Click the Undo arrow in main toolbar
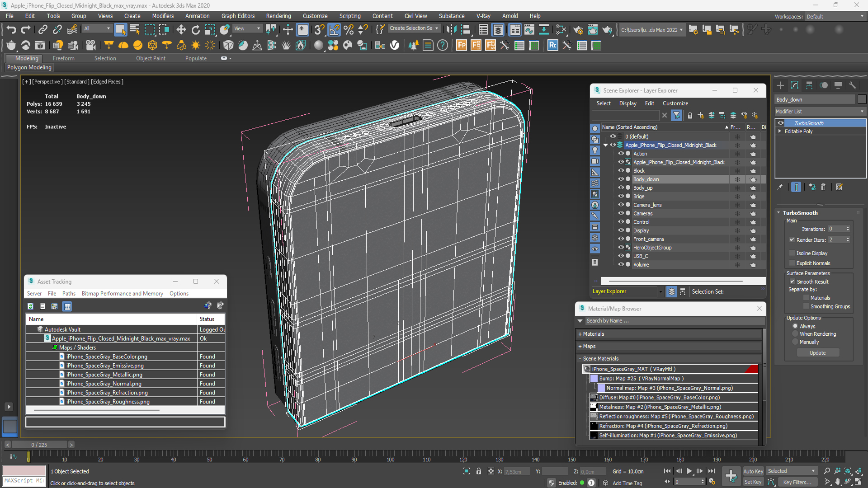The image size is (868, 488). 11,30
